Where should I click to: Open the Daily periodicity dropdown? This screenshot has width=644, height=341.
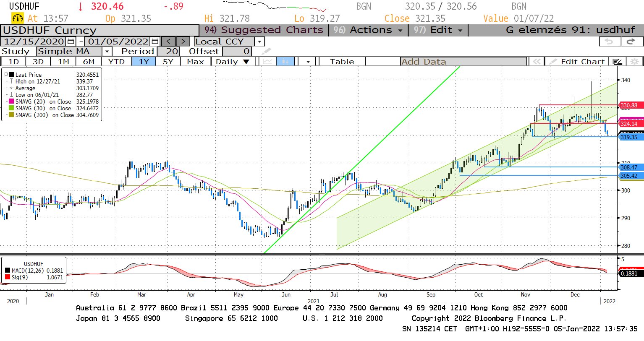coord(232,62)
